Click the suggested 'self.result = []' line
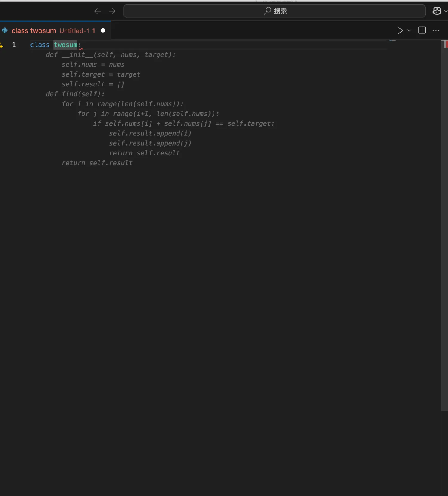The image size is (448, 496). [93, 84]
